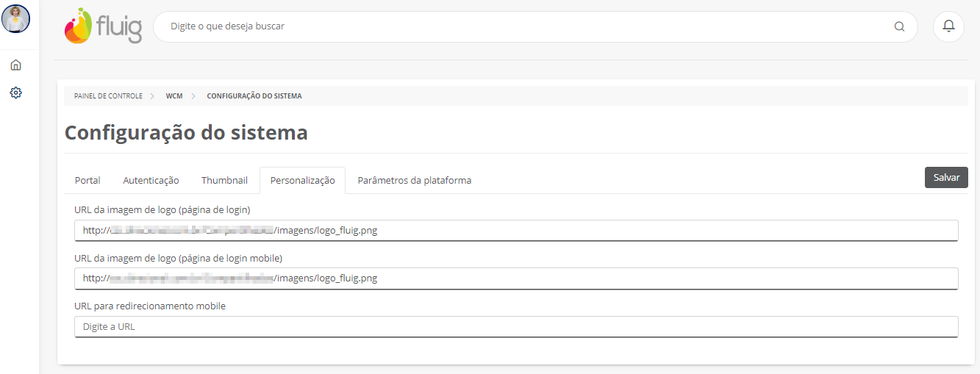Click the 'URL para redirecionamento mobile' label
The width and height of the screenshot is (980, 374).
[x=150, y=306]
